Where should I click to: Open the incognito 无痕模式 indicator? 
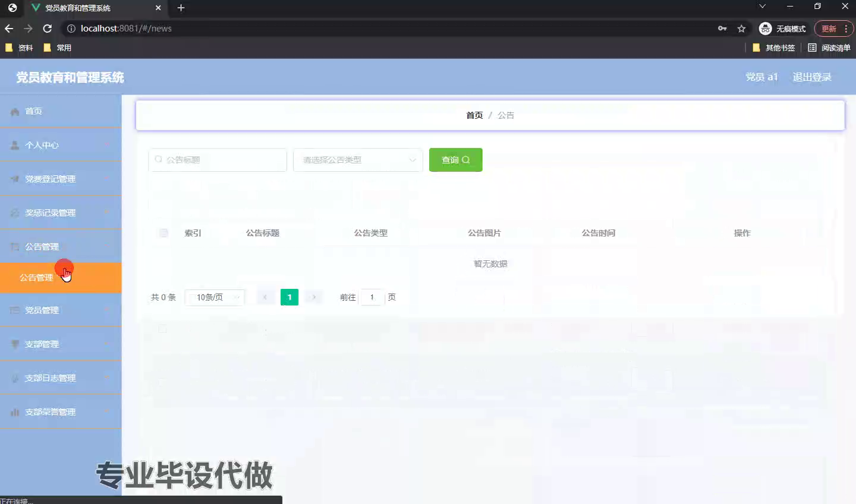[782, 29]
